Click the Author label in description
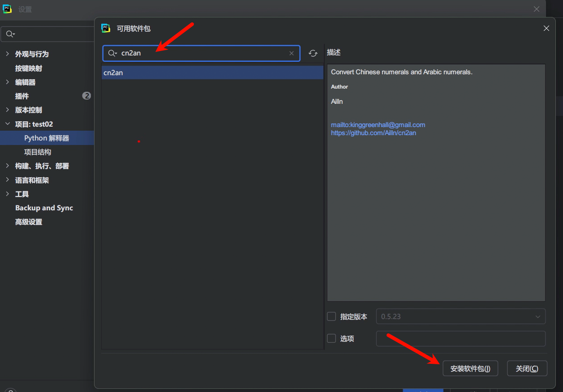563x392 pixels. click(340, 87)
